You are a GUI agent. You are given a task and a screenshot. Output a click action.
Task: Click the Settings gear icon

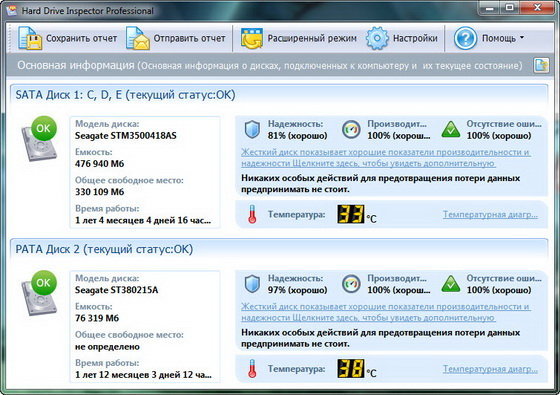click(377, 38)
